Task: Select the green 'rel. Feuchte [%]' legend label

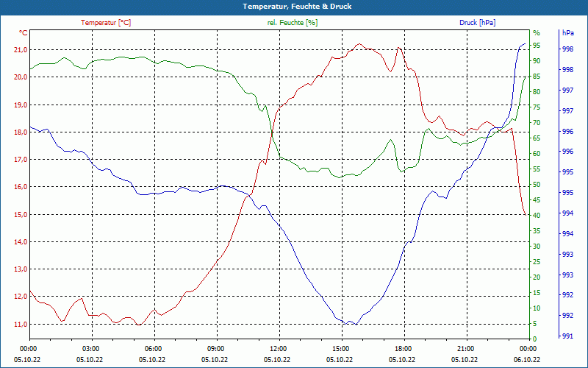Action: (293, 23)
